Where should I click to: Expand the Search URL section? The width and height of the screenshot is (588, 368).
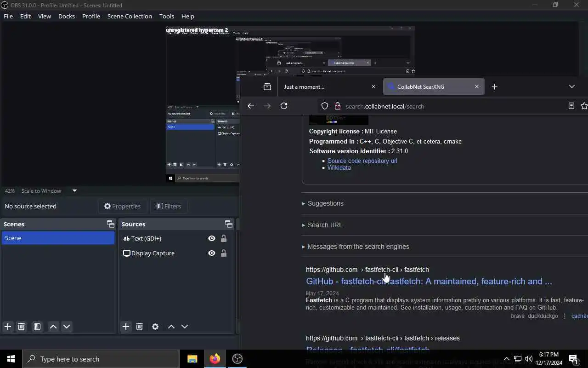click(x=322, y=225)
